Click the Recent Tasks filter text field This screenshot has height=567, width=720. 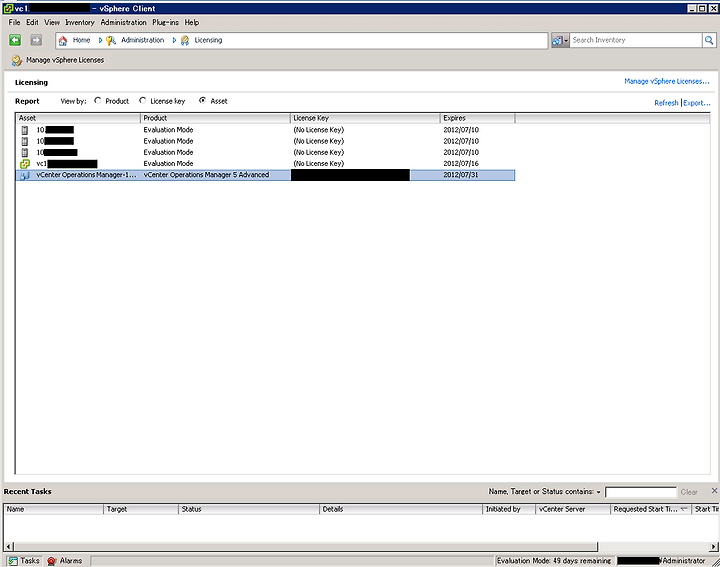(x=641, y=492)
